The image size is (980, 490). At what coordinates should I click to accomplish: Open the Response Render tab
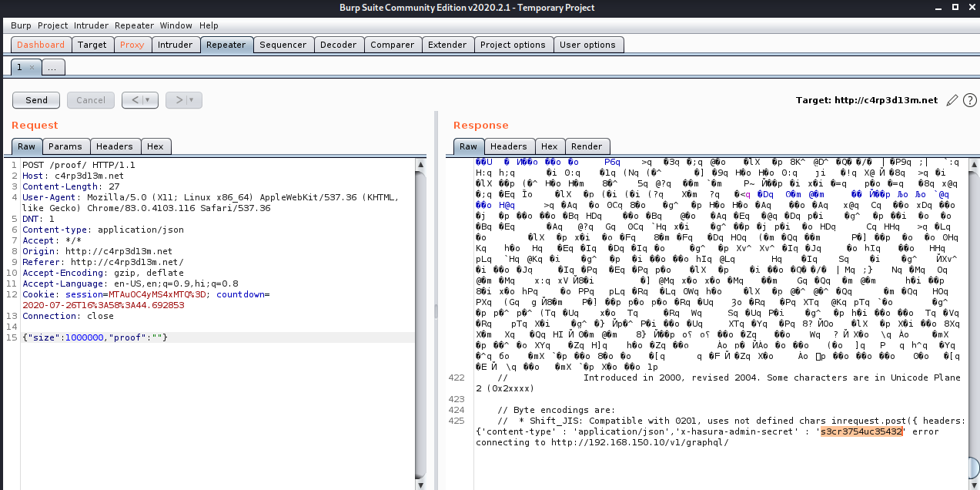[x=587, y=146]
